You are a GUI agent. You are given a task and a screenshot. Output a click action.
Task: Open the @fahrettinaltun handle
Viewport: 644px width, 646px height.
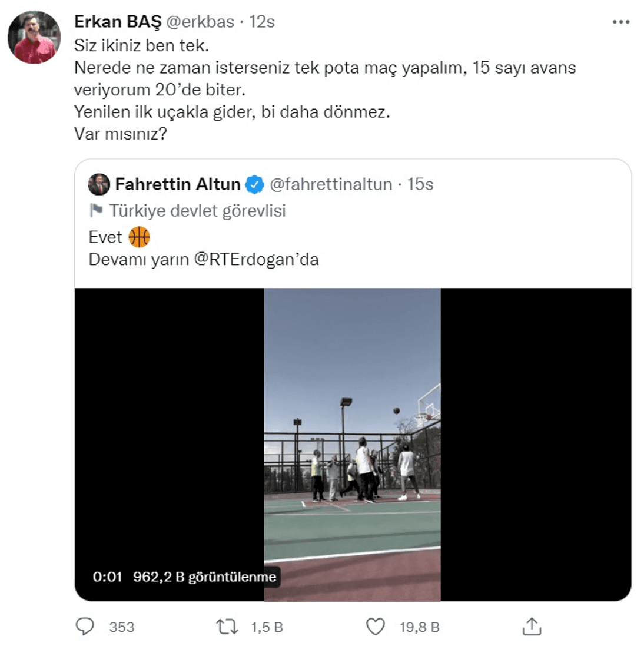(x=331, y=184)
